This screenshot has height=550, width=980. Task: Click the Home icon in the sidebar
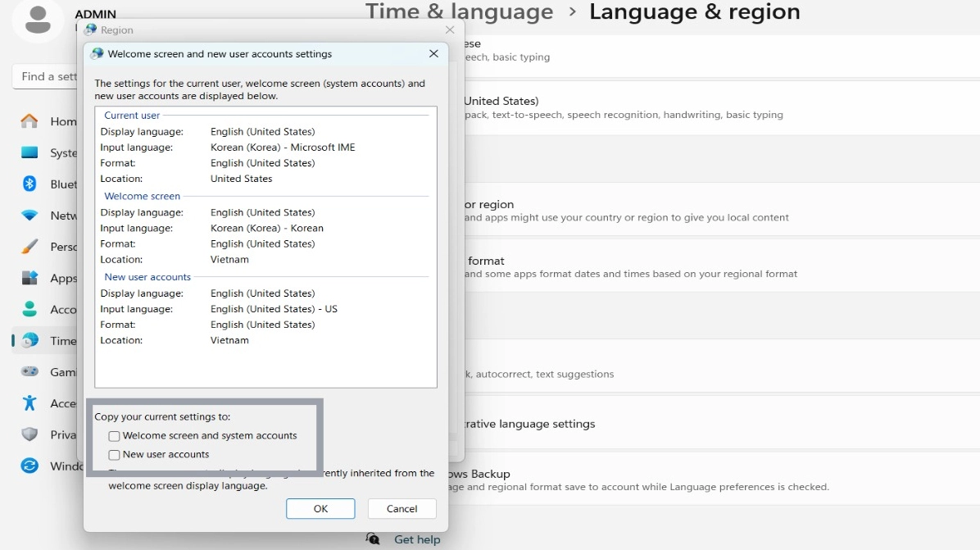[29, 121]
